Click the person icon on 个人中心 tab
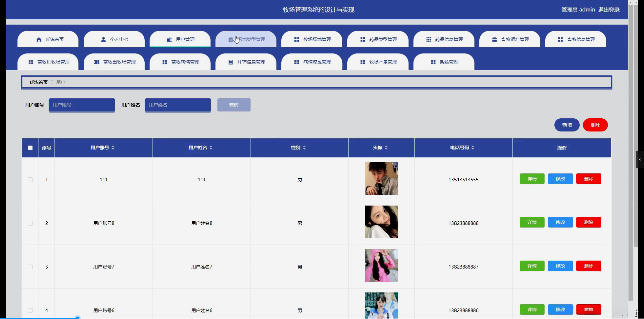The image size is (644, 319). pos(103,40)
